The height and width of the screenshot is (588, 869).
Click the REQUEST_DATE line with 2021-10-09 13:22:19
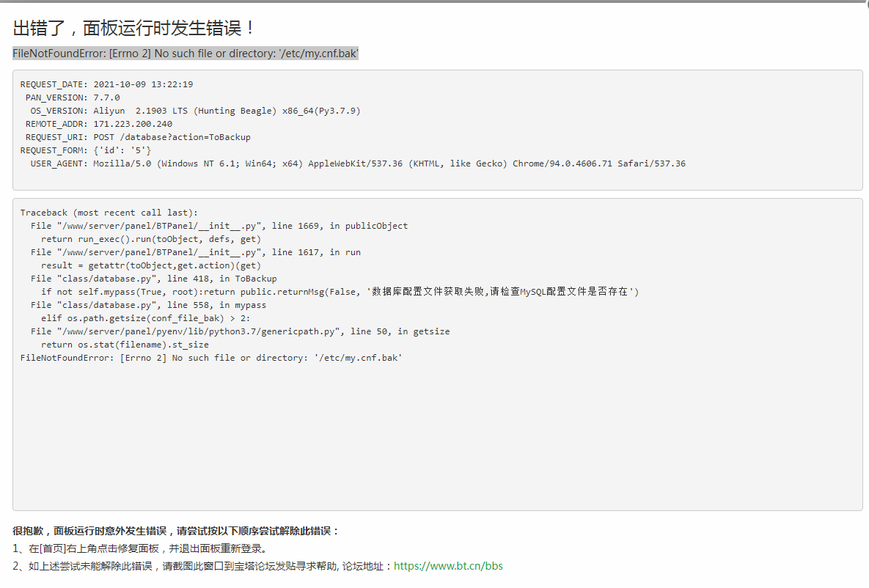(x=106, y=84)
